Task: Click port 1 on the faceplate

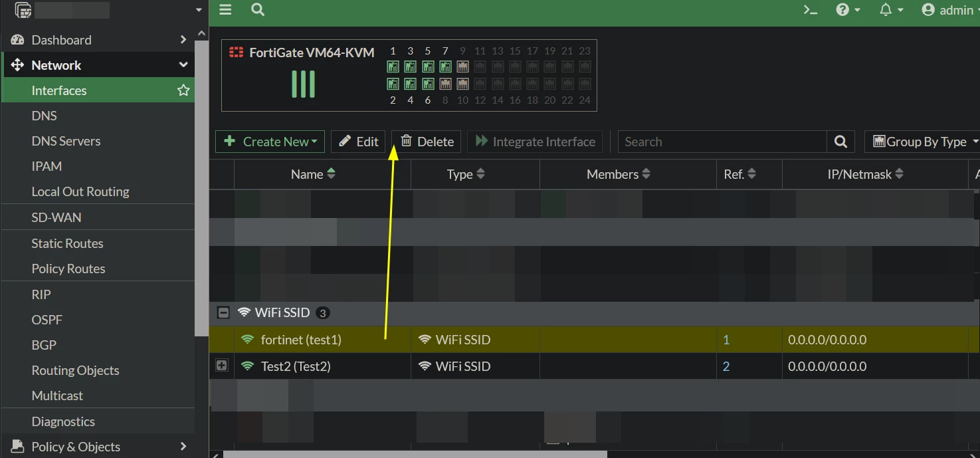Action: pos(393,66)
